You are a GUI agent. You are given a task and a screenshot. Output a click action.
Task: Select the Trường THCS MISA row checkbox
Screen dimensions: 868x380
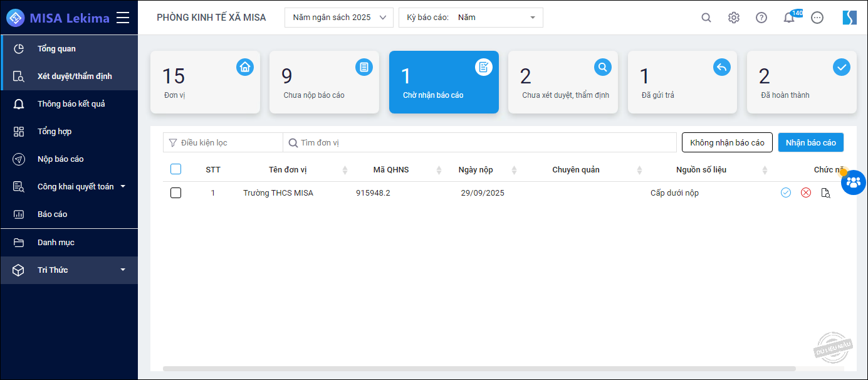[175, 193]
